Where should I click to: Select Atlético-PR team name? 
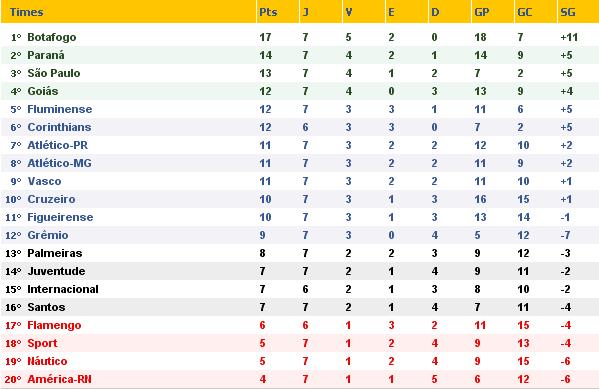coord(58,145)
